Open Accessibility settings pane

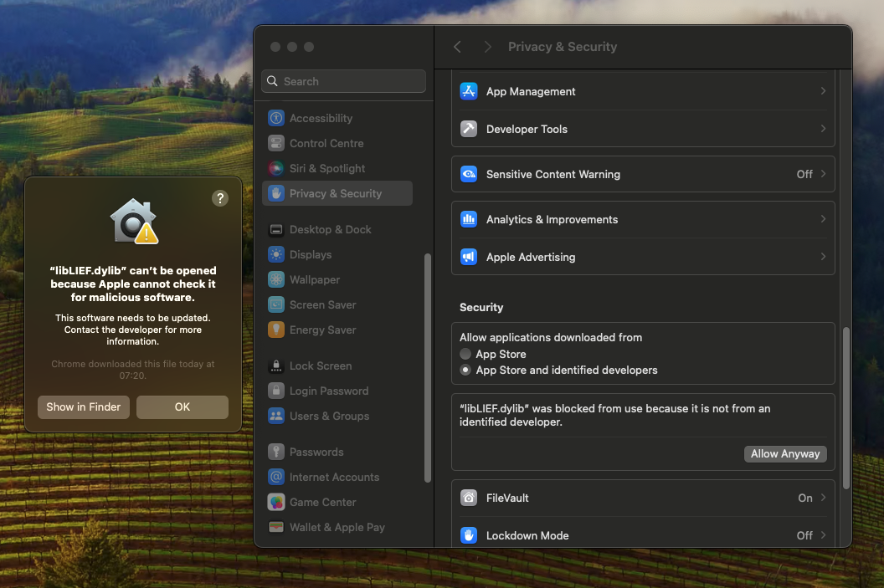click(x=337, y=118)
